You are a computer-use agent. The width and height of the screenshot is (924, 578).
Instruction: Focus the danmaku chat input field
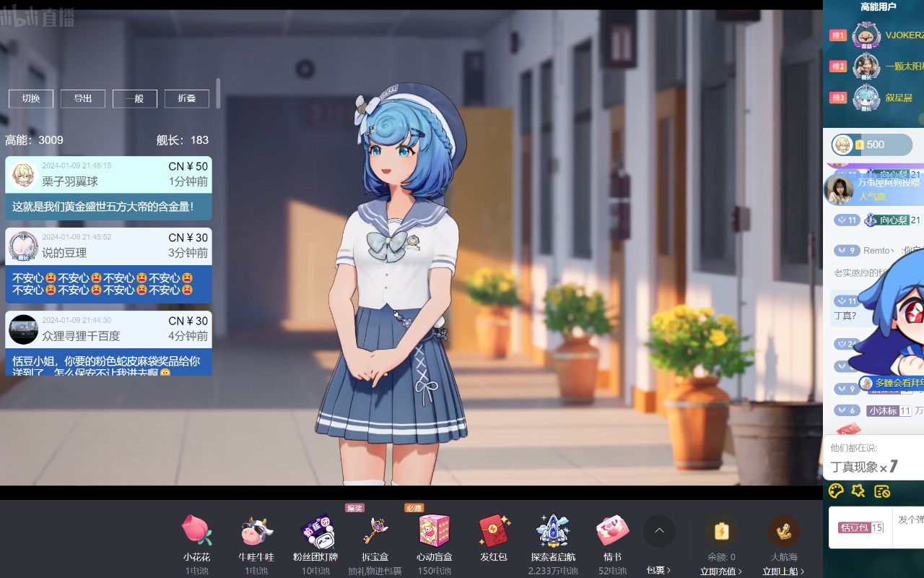910,527
